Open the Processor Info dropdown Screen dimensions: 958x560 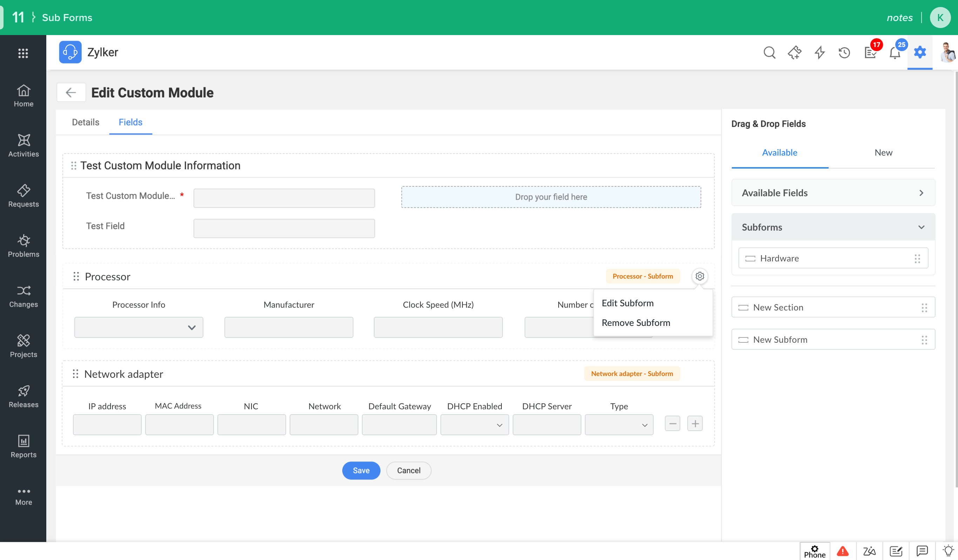click(x=139, y=327)
